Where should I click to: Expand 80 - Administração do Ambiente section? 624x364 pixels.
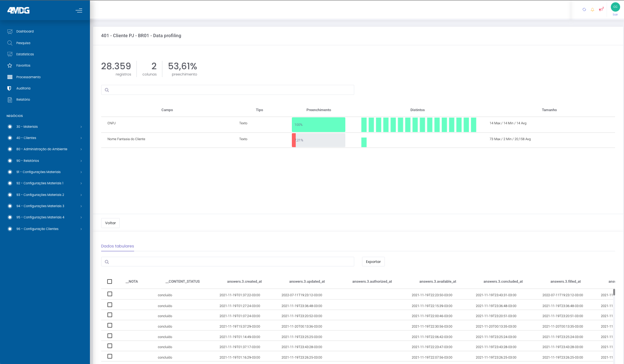pyautogui.click(x=45, y=149)
